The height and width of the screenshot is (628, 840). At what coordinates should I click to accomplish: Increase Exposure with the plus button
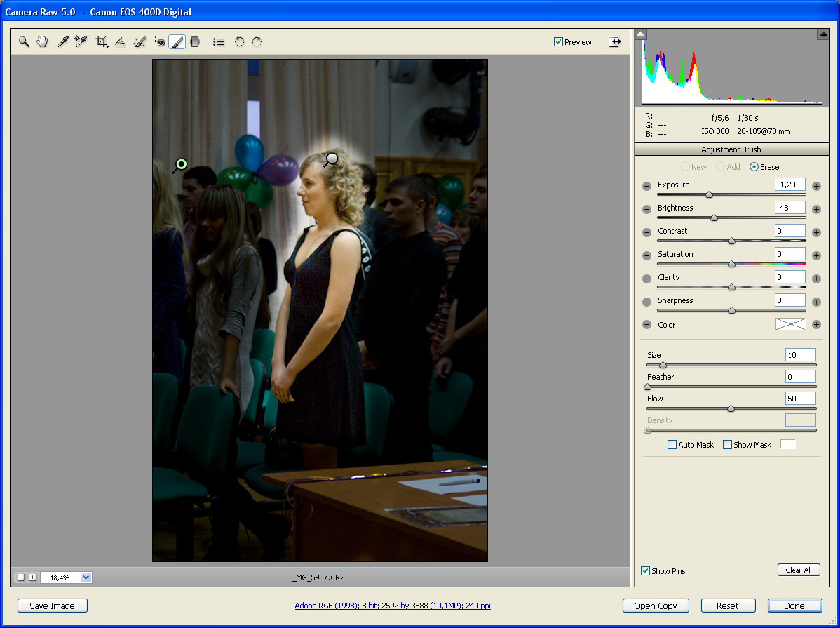(x=816, y=186)
